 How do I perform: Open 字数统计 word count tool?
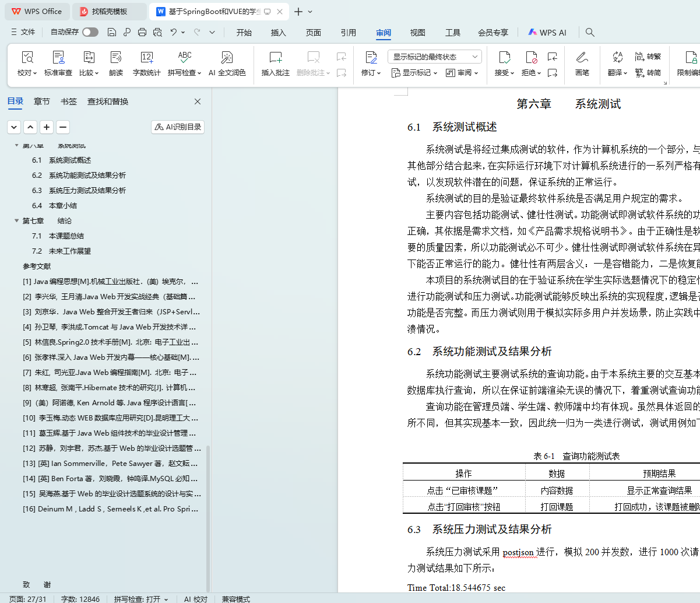point(146,58)
